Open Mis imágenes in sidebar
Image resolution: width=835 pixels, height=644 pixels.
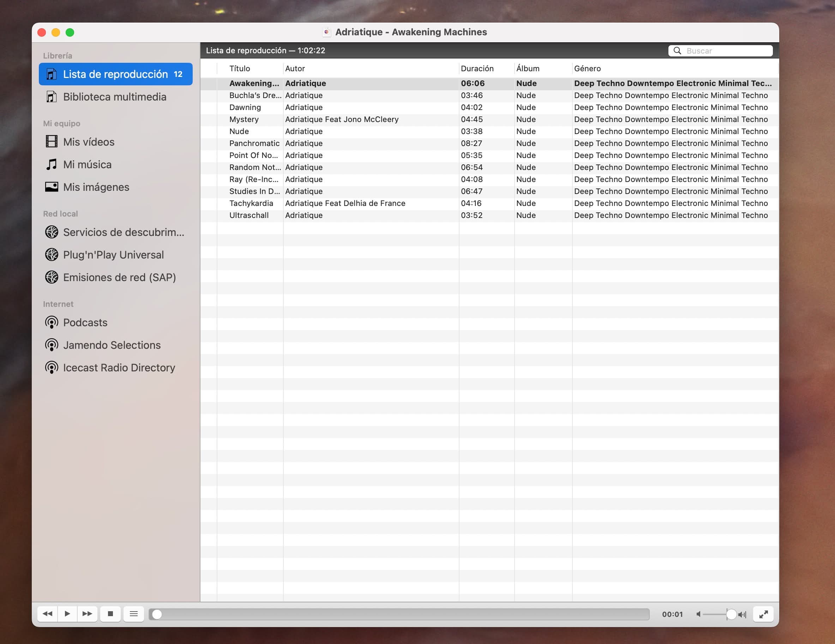(115, 187)
